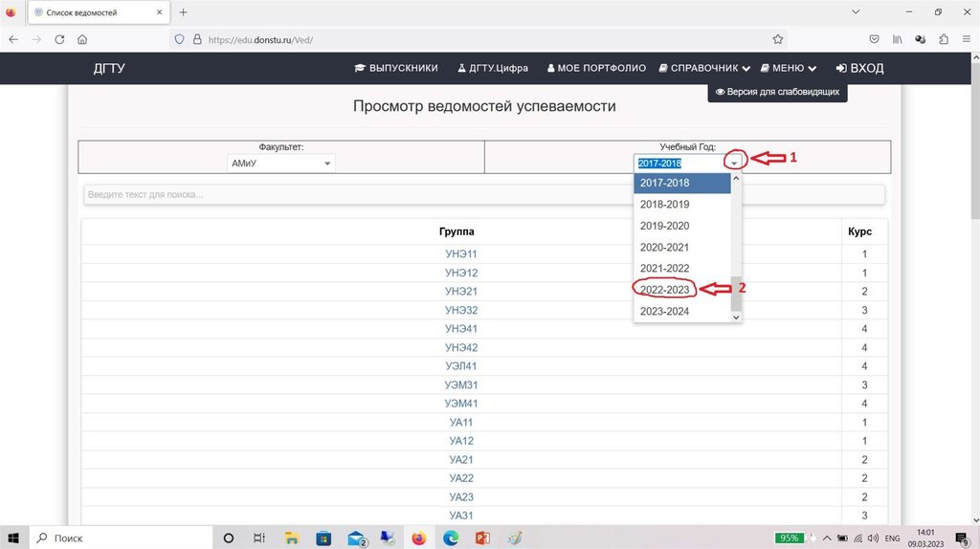Expand the Учебный Год dropdown arrow

click(734, 164)
